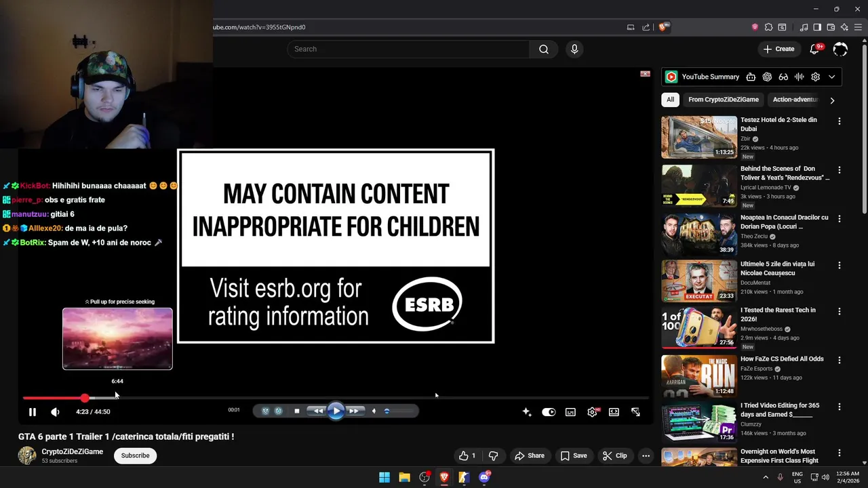Viewport: 868px width, 488px height.
Task: Open the YouTube Summary robot icon
Action: click(x=751, y=77)
